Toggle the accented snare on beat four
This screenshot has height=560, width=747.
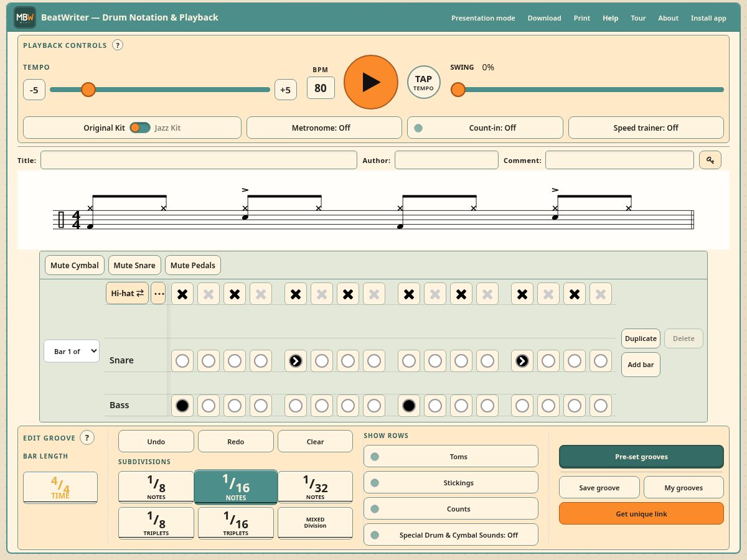522,360
